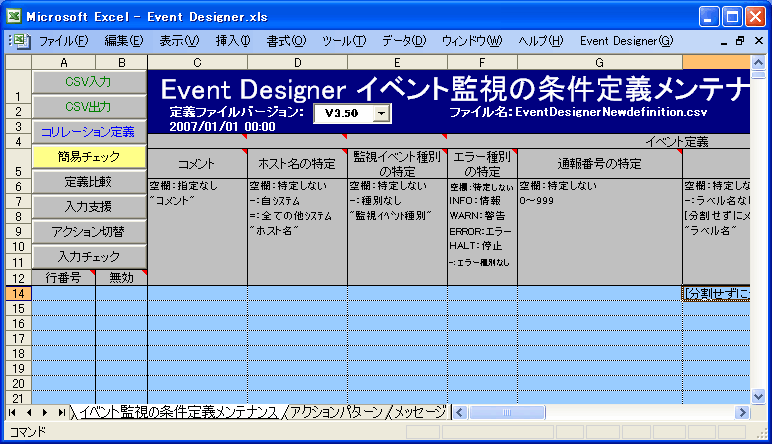Click the ERROR:エラー description text
This screenshot has height=444, width=772.
tap(480, 231)
